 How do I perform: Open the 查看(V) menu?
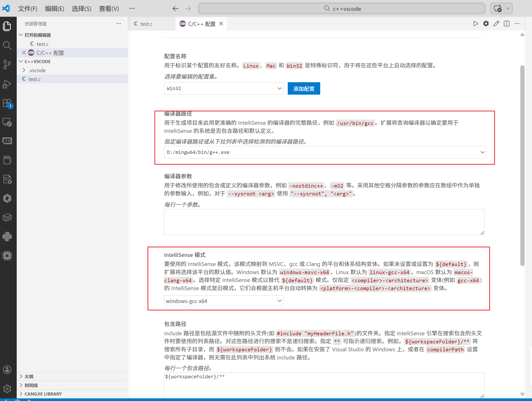(109, 9)
